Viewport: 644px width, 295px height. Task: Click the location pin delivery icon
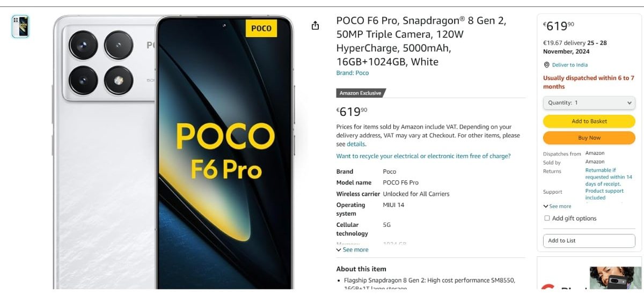(547, 65)
